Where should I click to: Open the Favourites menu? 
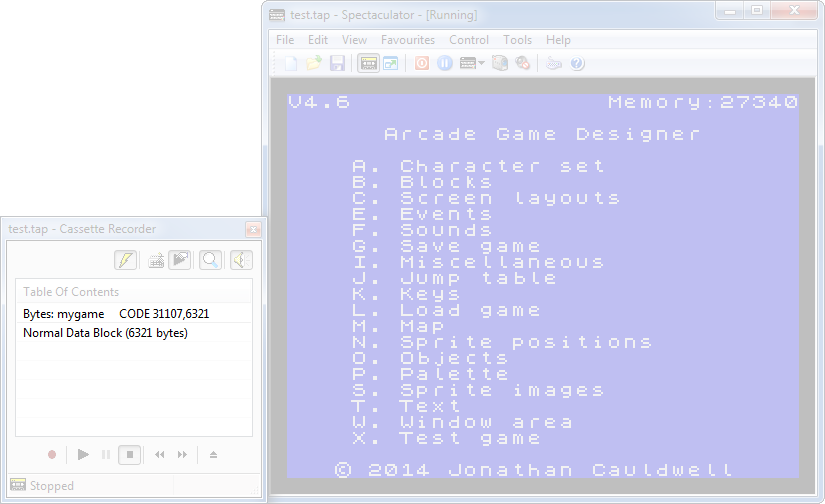[408, 40]
